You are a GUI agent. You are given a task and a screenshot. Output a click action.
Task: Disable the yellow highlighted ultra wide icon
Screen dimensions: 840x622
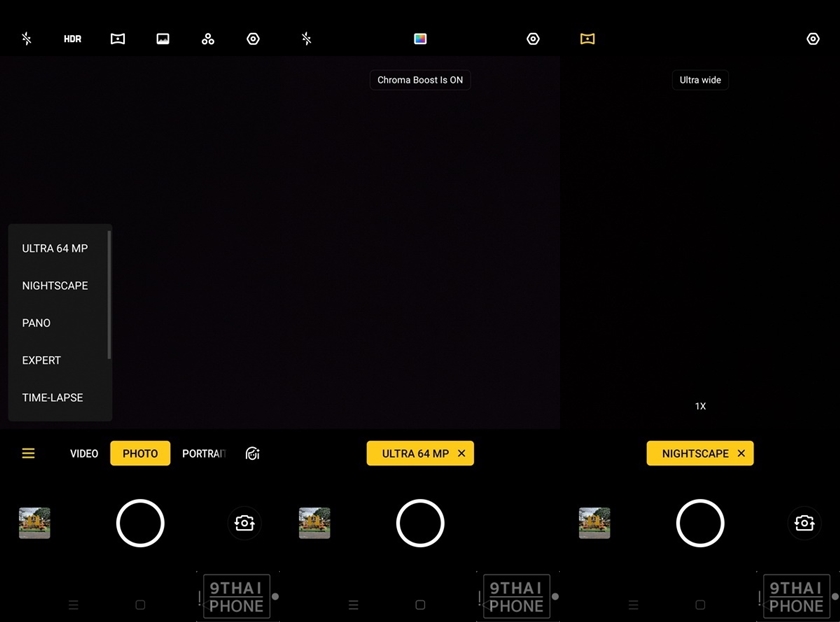(587, 39)
